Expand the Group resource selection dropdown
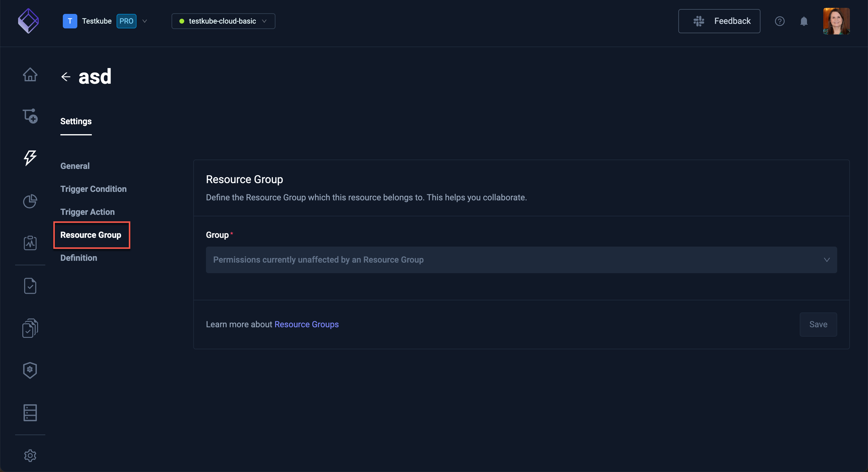This screenshot has height=472, width=868. point(521,260)
